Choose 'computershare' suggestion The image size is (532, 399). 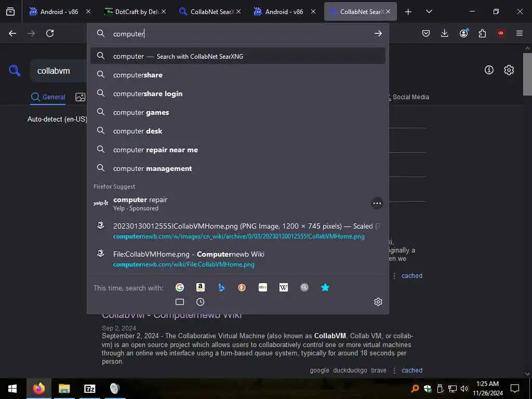pyautogui.click(x=238, y=75)
